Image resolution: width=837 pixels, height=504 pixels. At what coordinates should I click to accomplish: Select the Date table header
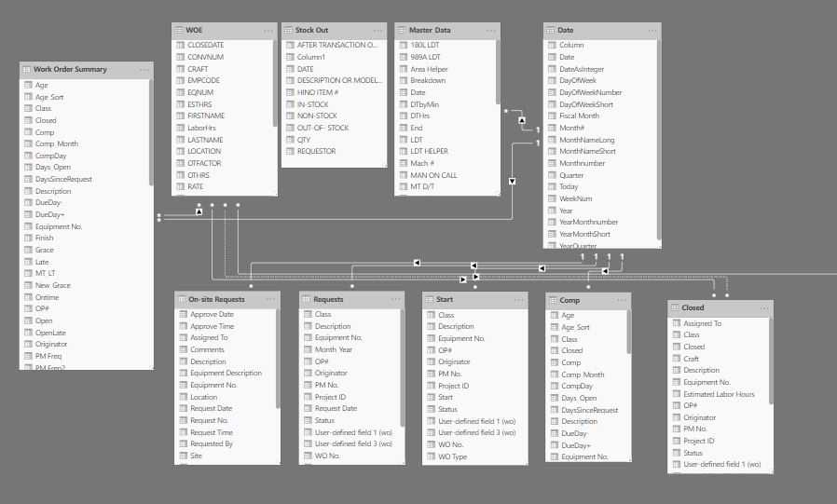coord(602,31)
